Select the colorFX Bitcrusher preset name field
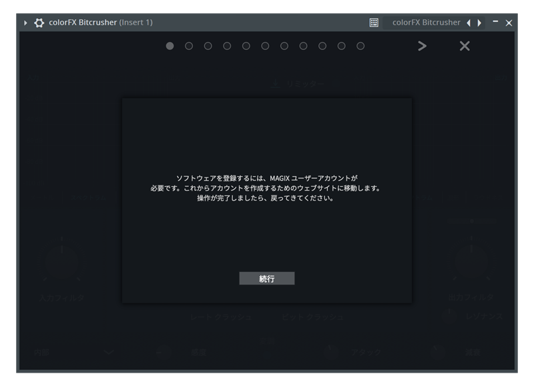This screenshot has height=392, width=534. pyautogui.click(x=426, y=23)
